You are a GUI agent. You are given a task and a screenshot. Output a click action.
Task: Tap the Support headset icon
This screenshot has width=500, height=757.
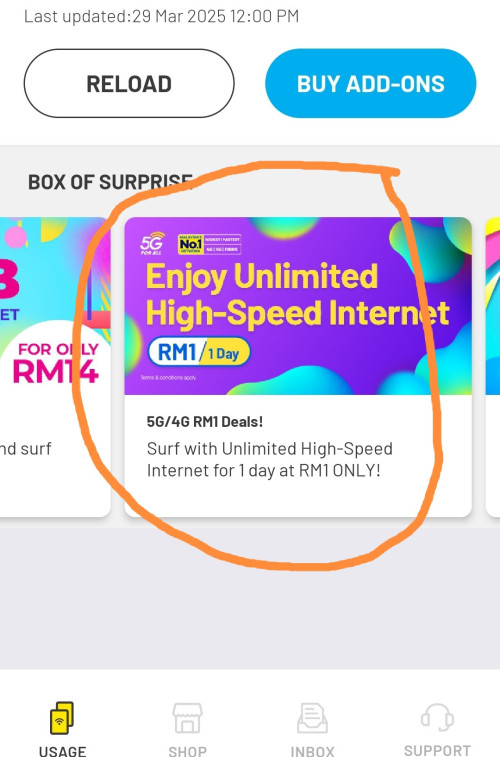pyautogui.click(x=437, y=718)
